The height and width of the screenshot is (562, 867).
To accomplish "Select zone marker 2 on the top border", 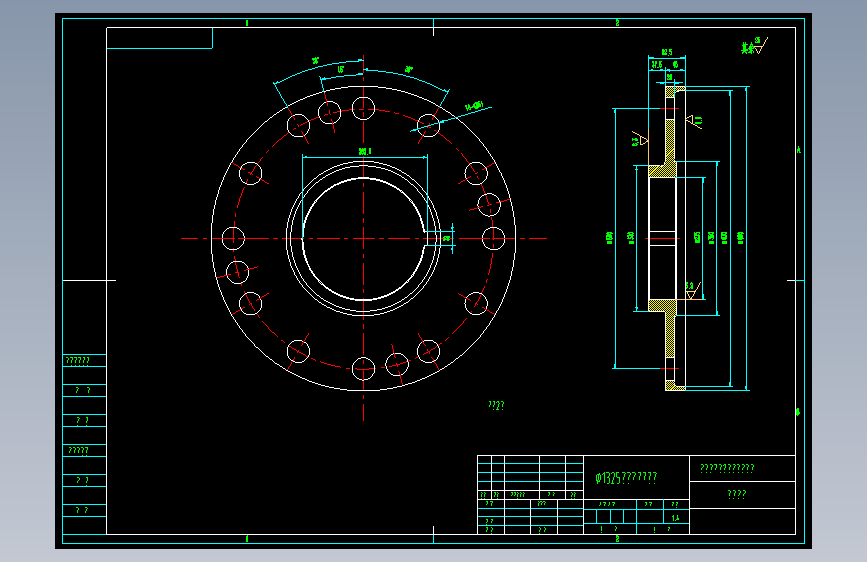I will click(x=617, y=23).
